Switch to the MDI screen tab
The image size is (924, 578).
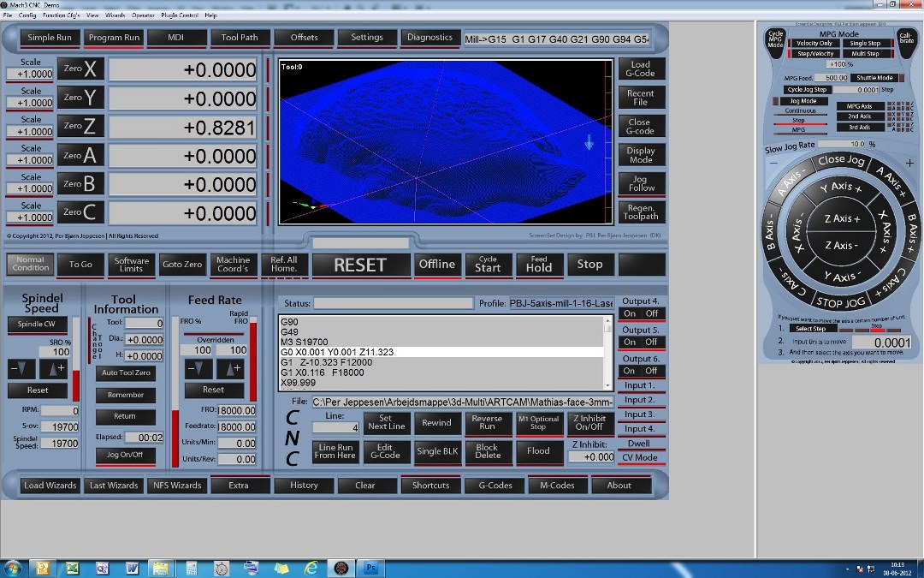coord(175,37)
